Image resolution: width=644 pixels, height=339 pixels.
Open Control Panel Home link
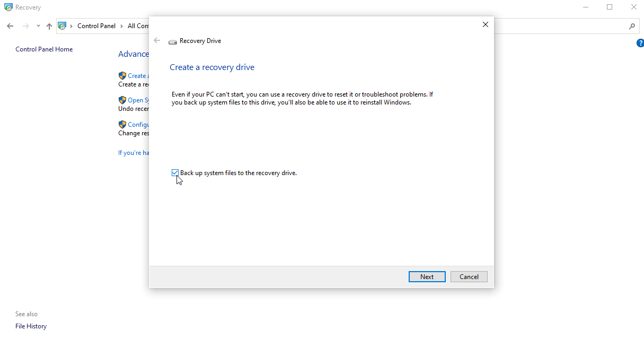44,49
